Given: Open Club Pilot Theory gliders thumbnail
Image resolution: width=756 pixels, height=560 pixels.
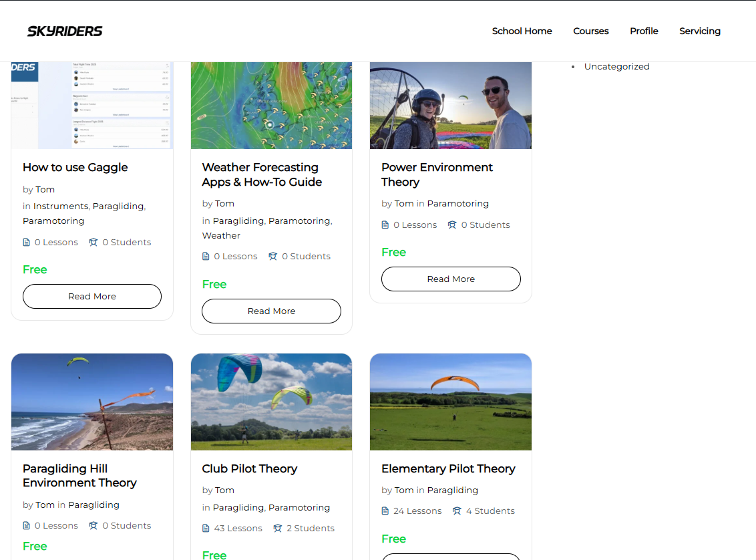Looking at the screenshot, I should [x=271, y=402].
